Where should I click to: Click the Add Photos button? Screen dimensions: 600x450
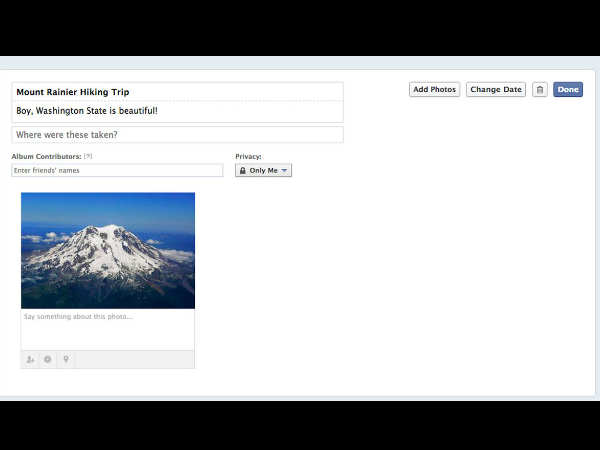434,90
